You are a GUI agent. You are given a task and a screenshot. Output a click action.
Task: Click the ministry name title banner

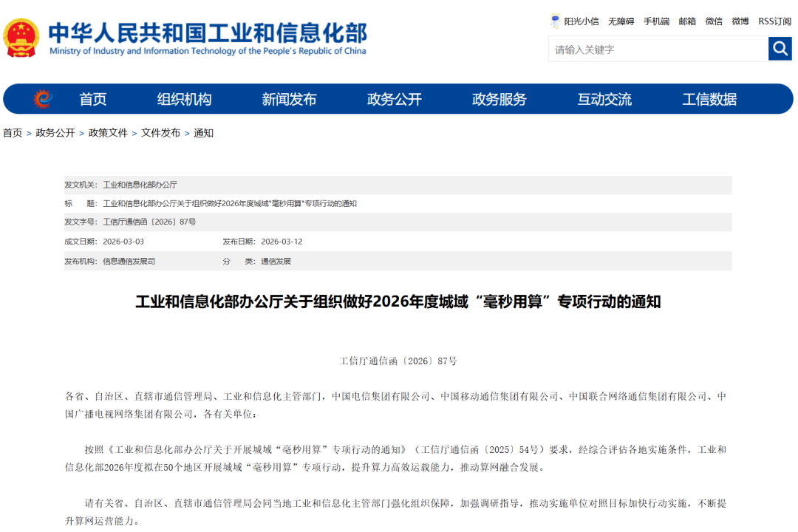pyautogui.click(x=208, y=38)
